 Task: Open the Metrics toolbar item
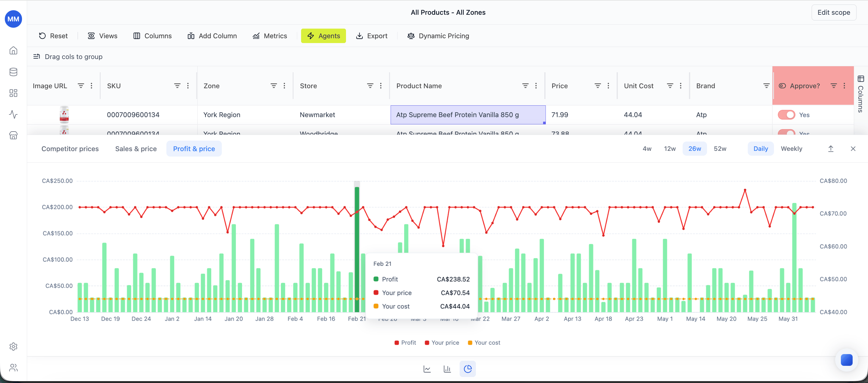(269, 36)
